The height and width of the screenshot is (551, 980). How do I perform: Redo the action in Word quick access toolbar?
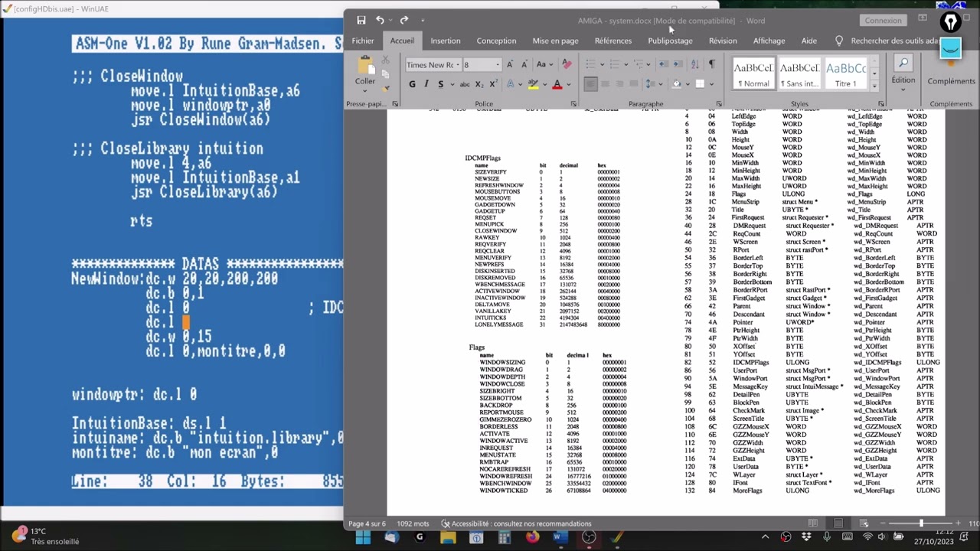tap(404, 20)
